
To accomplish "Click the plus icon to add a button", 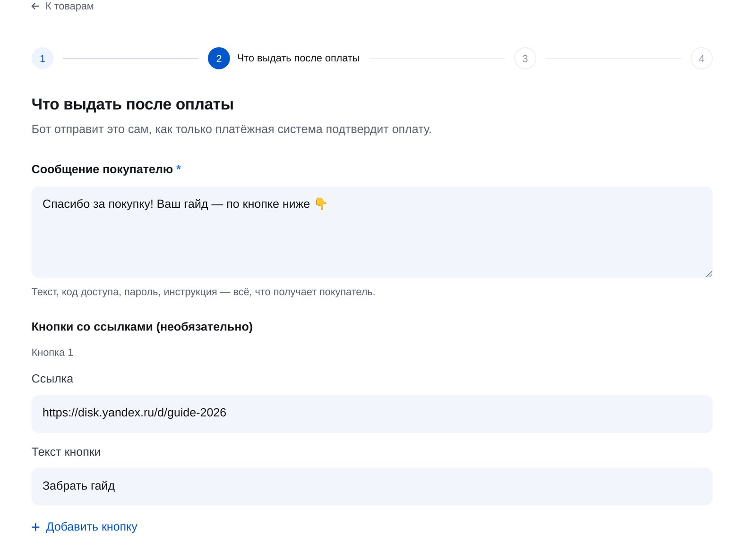I will click(35, 527).
